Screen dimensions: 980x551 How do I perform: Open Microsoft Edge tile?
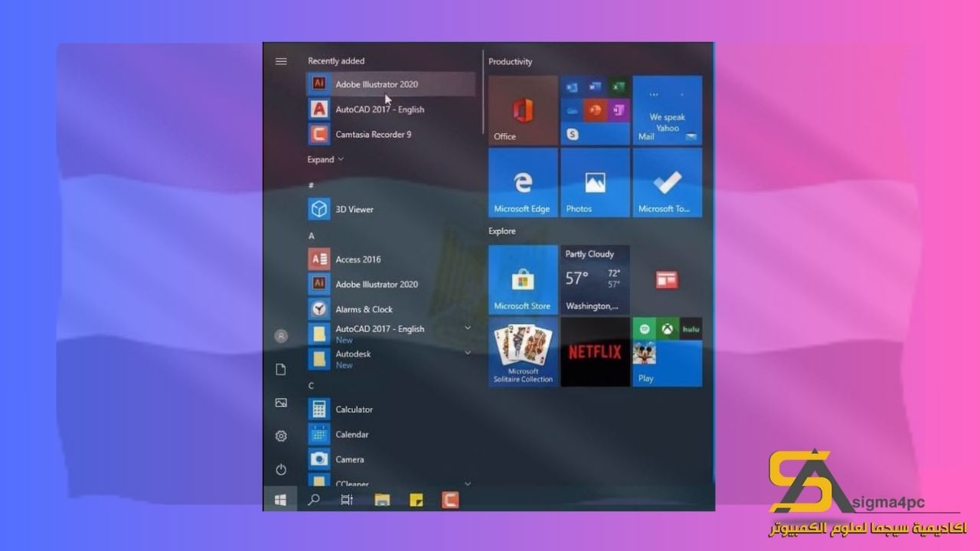[x=523, y=182]
